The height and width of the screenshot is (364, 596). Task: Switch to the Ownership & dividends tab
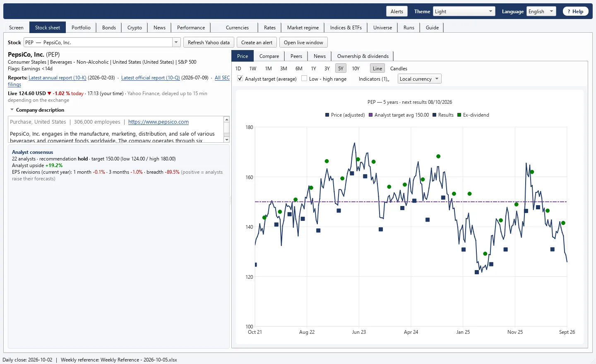click(x=363, y=56)
